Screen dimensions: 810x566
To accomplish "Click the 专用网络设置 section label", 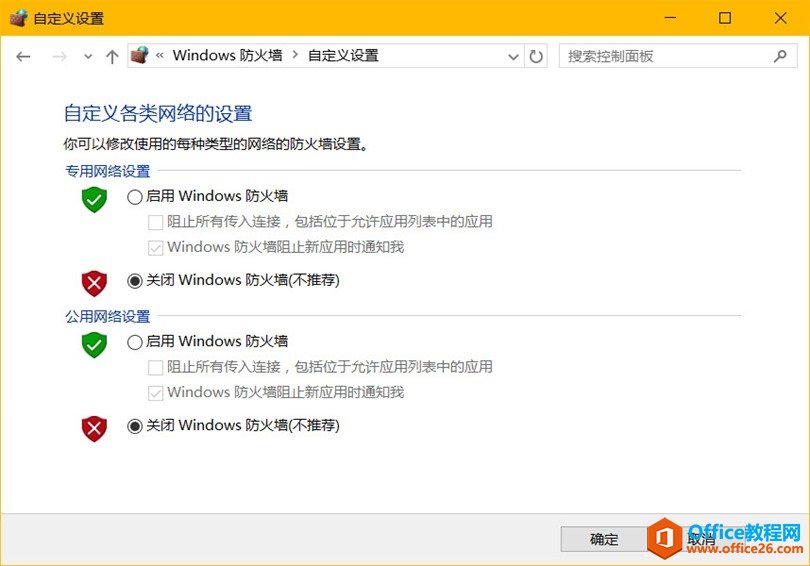I will pos(107,171).
